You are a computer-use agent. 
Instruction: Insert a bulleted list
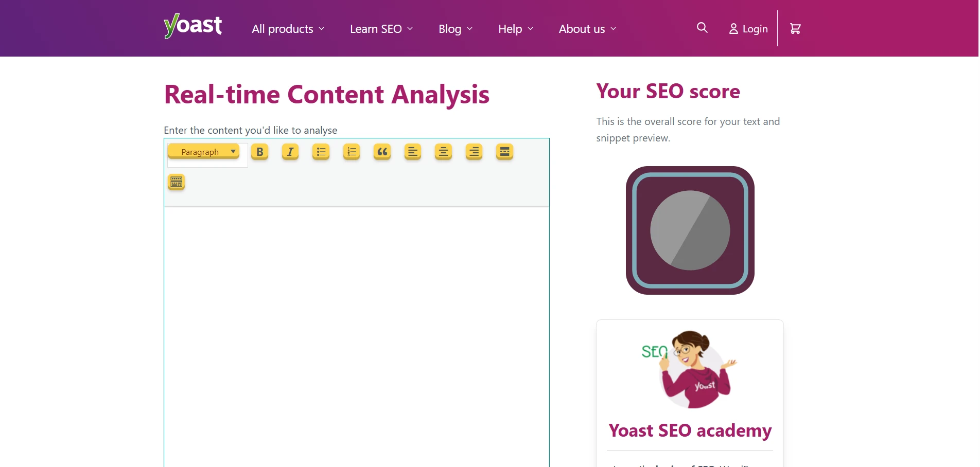point(320,152)
